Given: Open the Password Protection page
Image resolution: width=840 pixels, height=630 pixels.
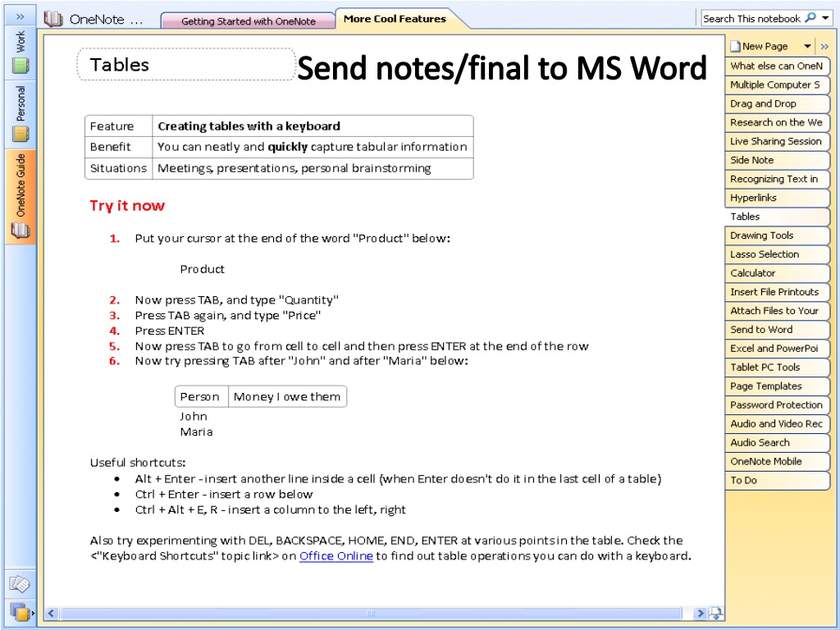Looking at the screenshot, I should pos(778,404).
